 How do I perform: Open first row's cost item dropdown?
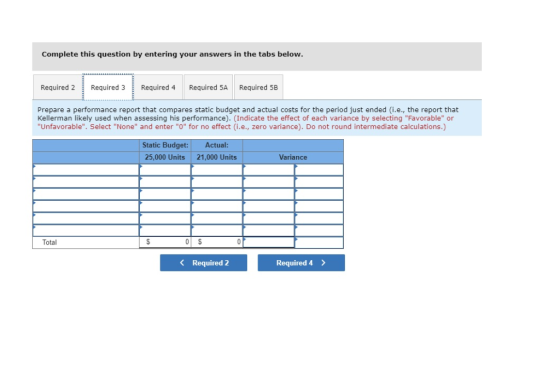click(86, 170)
